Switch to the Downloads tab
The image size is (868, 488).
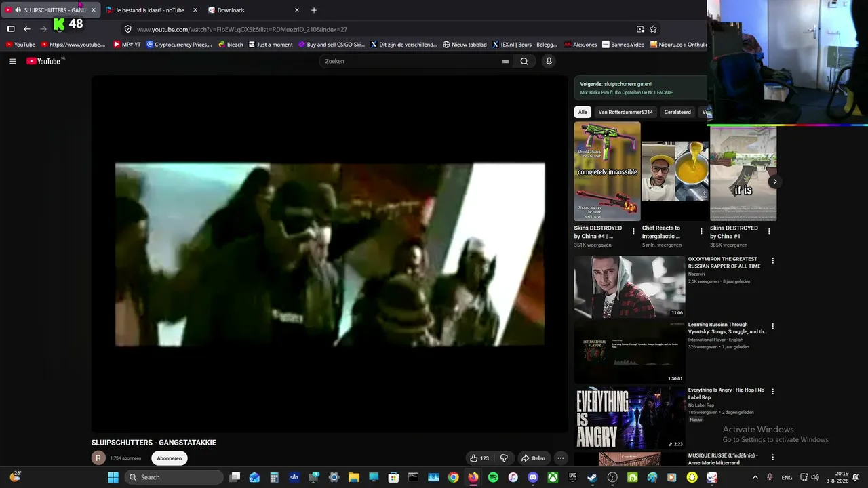pos(254,10)
